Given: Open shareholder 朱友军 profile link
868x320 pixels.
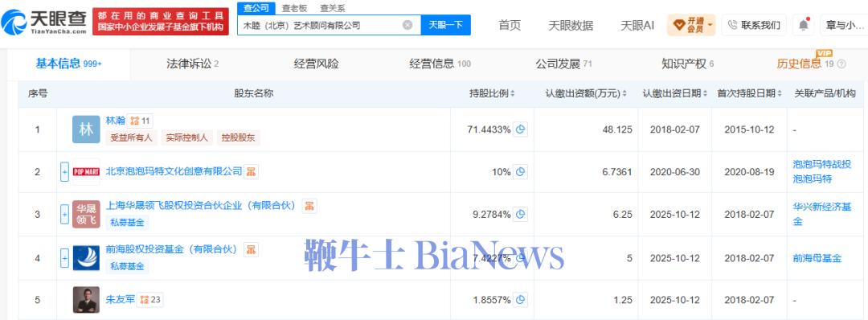Looking at the screenshot, I should point(120,300).
